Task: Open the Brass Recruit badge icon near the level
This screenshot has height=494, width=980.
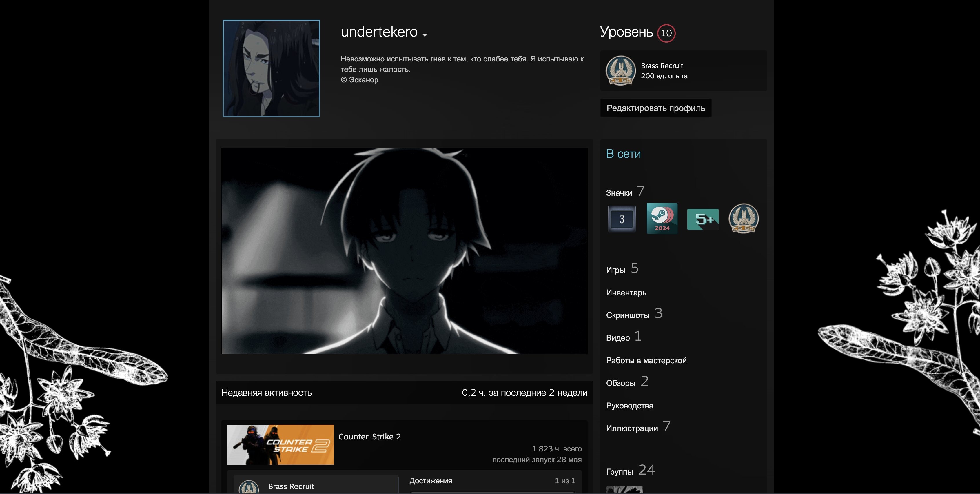Action: coord(620,71)
